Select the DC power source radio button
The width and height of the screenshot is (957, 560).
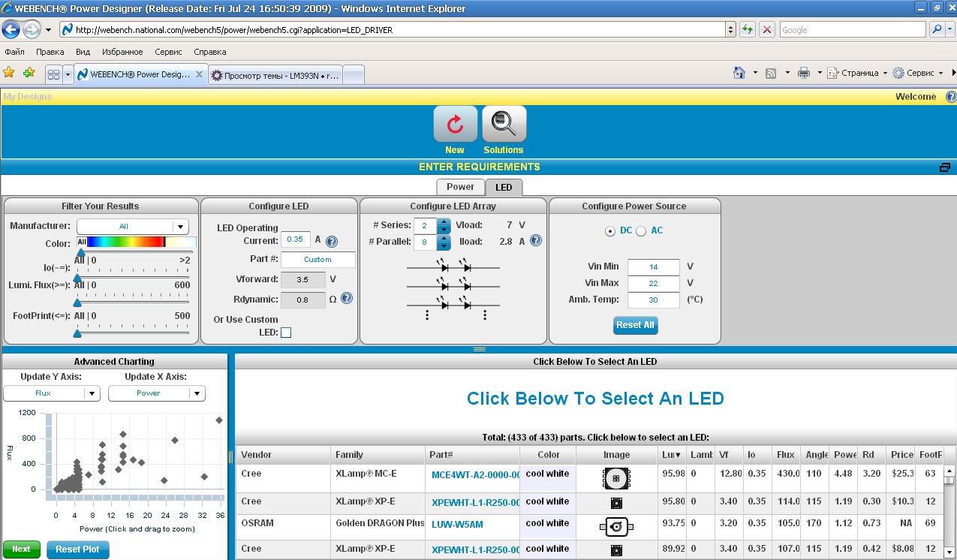[x=609, y=231]
